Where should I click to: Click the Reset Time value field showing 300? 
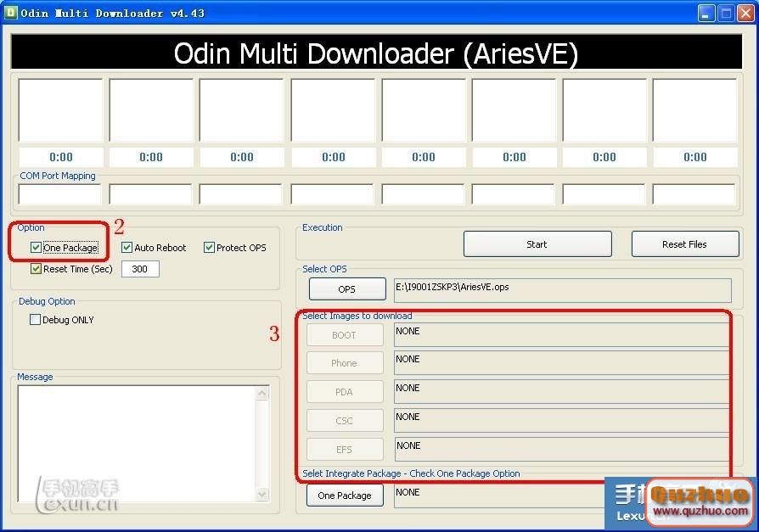(140, 269)
